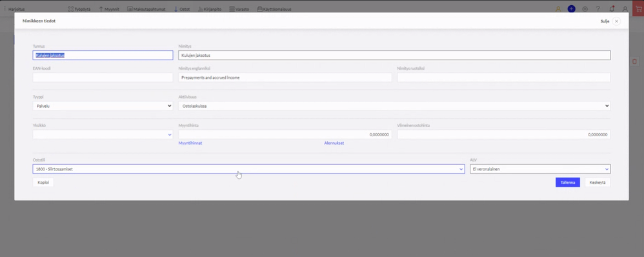This screenshot has width=644, height=257.
Task: Click the Kopioi button
Action: tap(43, 182)
